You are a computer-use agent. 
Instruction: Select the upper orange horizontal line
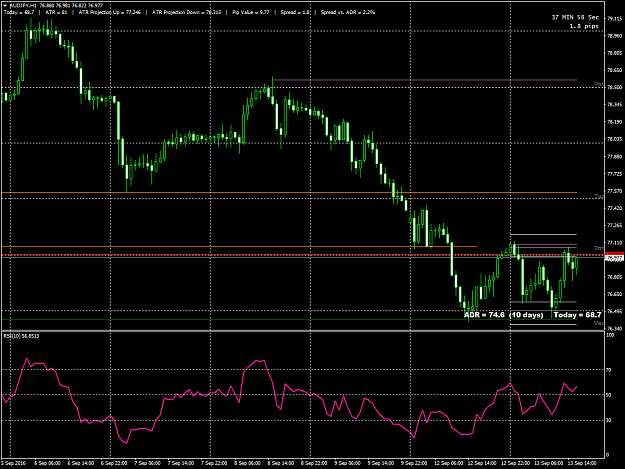point(289,192)
